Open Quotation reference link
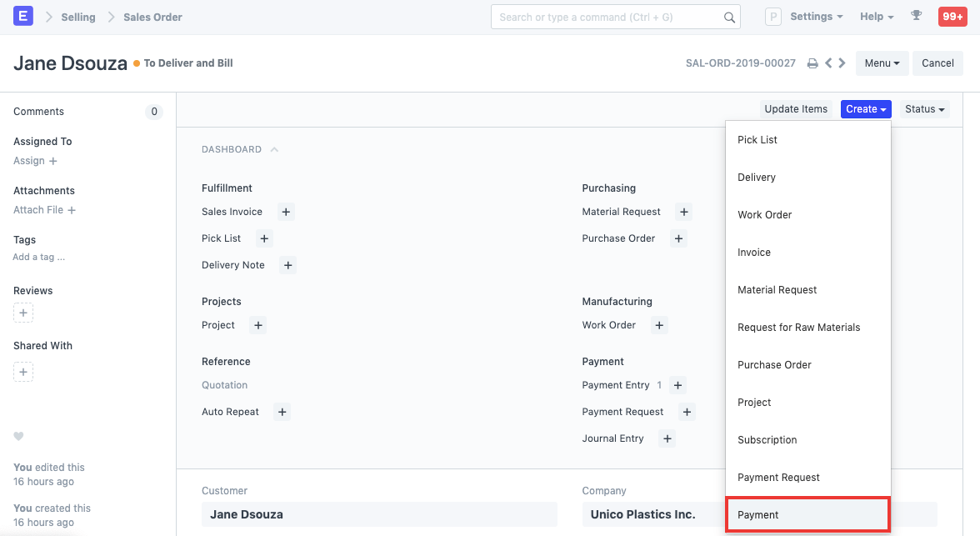The image size is (980, 536). point(224,385)
